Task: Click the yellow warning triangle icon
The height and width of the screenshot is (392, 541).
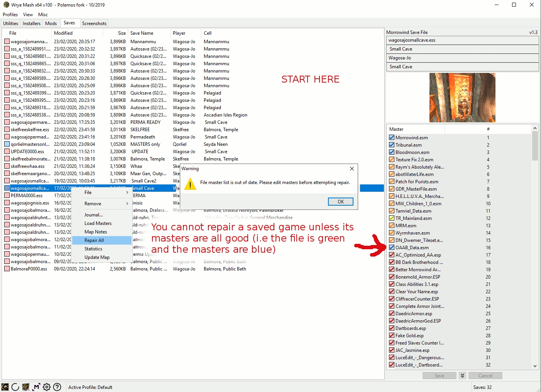Action: [190, 184]
